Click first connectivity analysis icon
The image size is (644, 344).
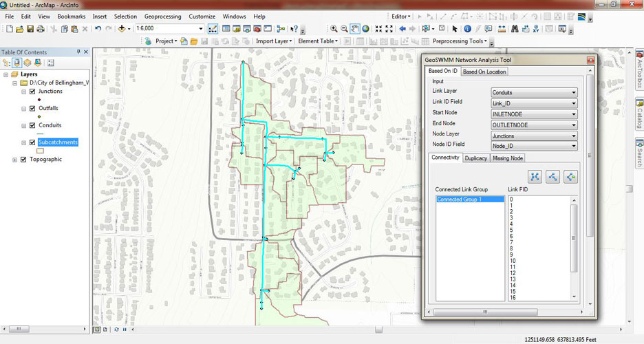[x=535, y=177]
